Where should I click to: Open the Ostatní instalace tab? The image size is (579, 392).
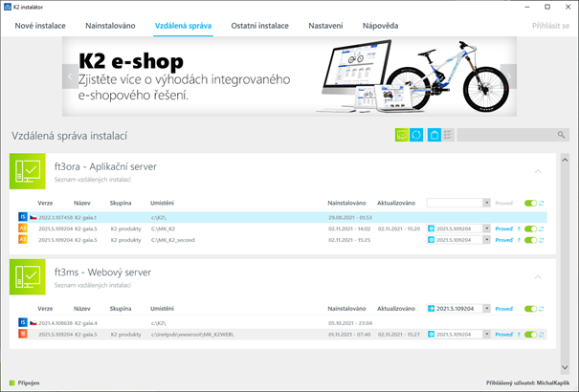(260, 26)
